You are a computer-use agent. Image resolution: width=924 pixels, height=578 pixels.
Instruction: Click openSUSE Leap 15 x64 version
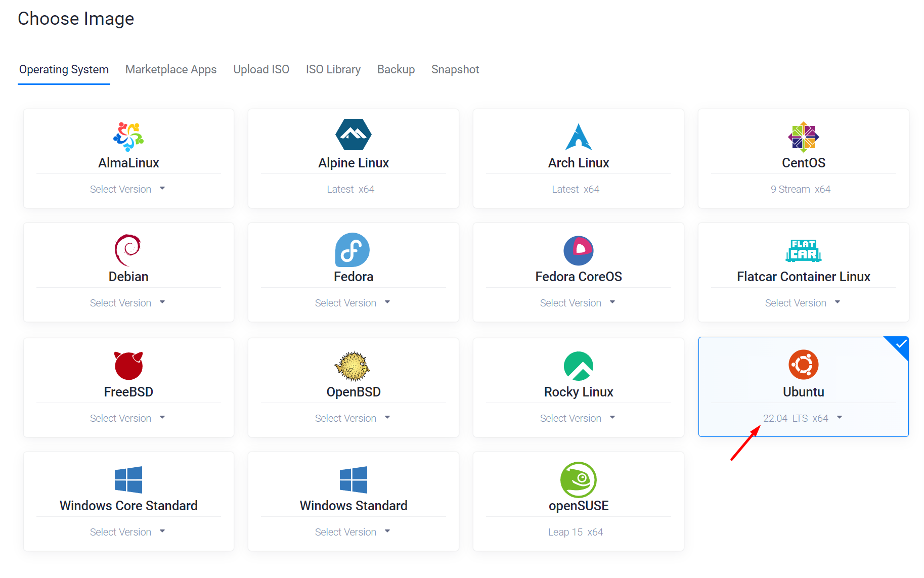[576, 532]
